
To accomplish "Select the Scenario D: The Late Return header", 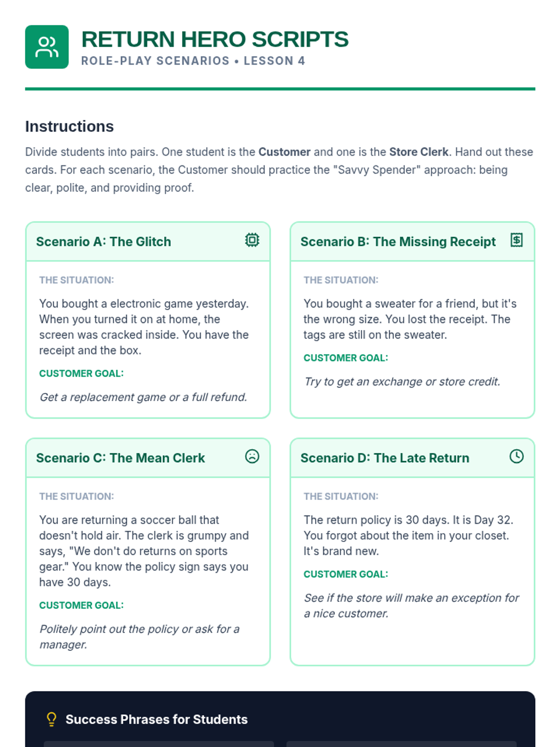I will 412,458.
